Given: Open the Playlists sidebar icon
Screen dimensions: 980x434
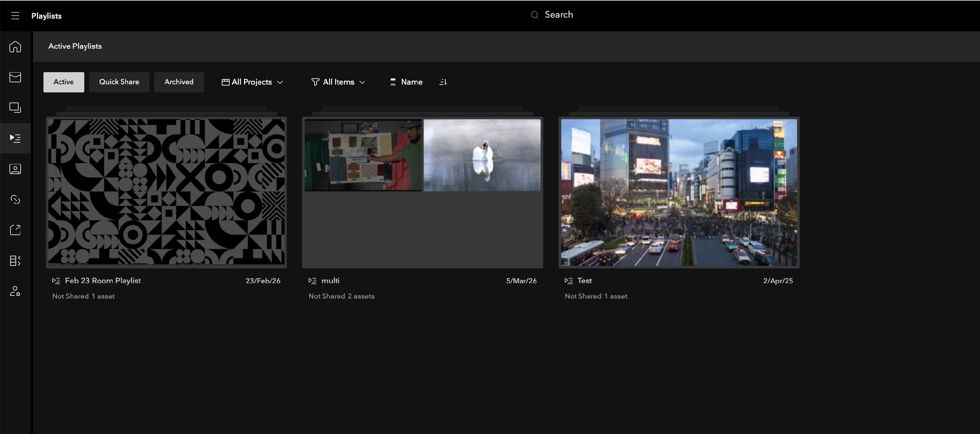Looking at the screenshot, I should point(15,138).
